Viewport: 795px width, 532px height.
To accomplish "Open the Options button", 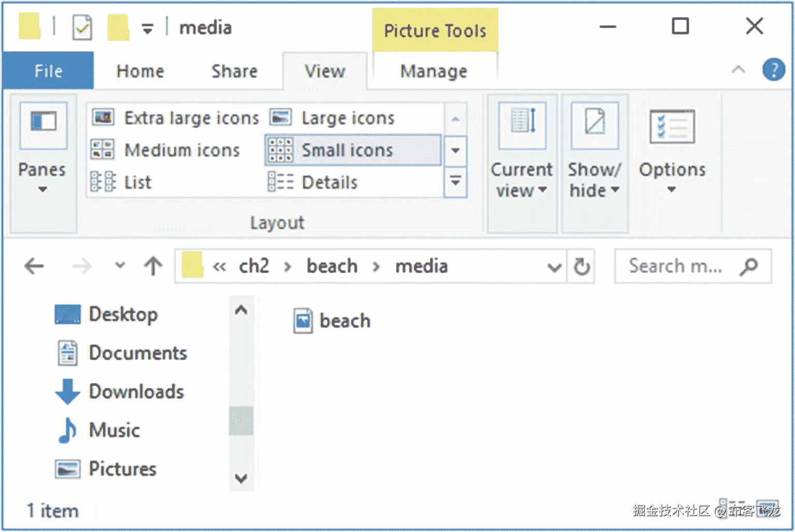I will click(672, 150).
